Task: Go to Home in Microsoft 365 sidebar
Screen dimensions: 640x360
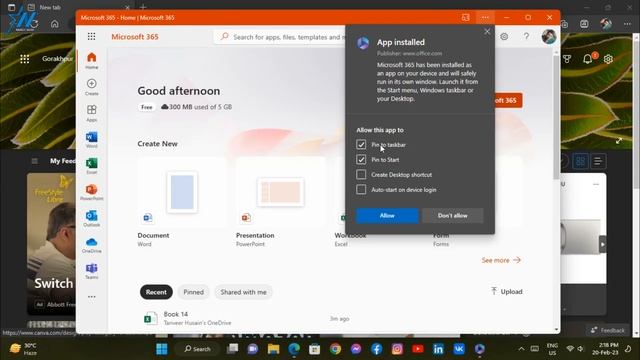Action: tap(91, 60)
